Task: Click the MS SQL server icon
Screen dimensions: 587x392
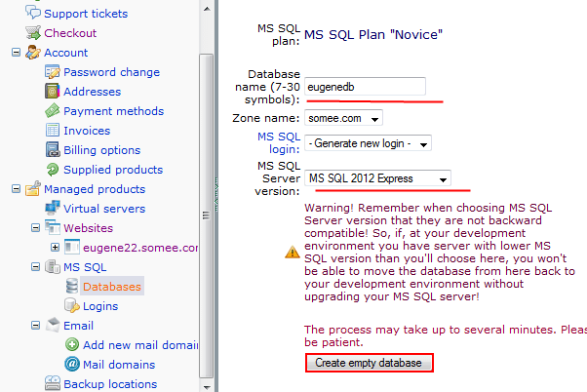Action: click(x=52, y=266)
